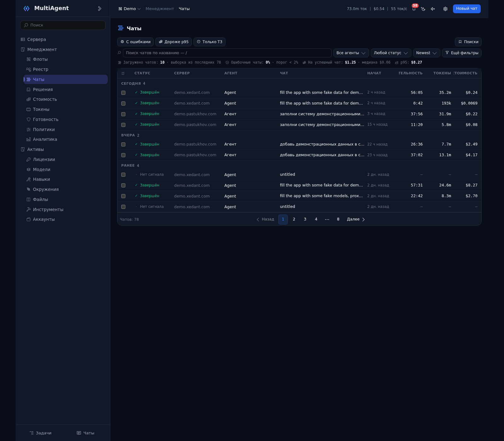
Task: Expand Ещё фильтры options
Action: coord(462,53)
